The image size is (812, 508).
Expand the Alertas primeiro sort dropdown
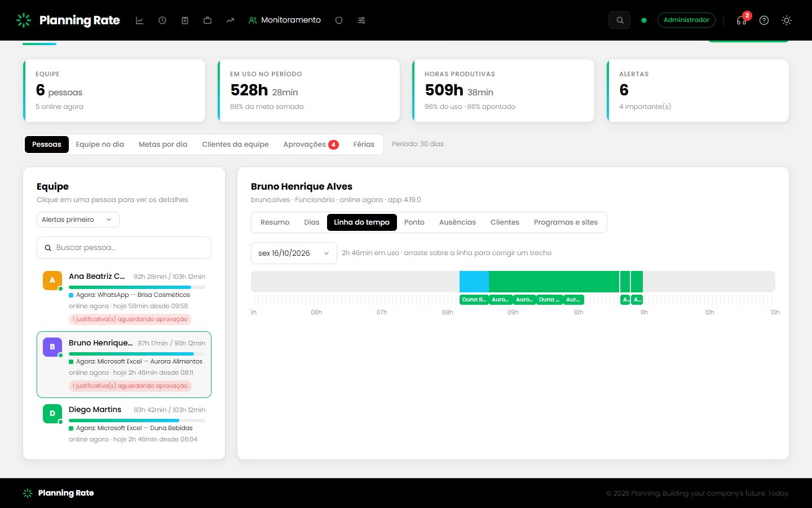pos(78,220)
